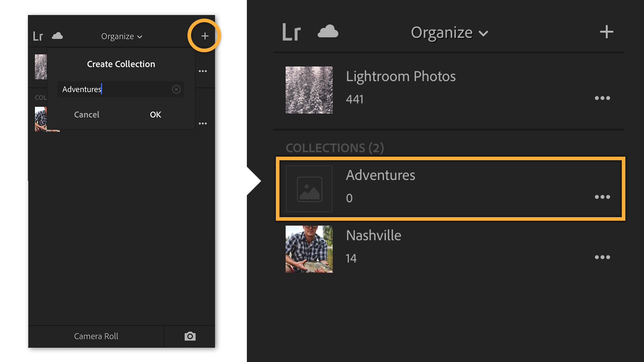Click the 0 count under Adventures

pos(349,198)
